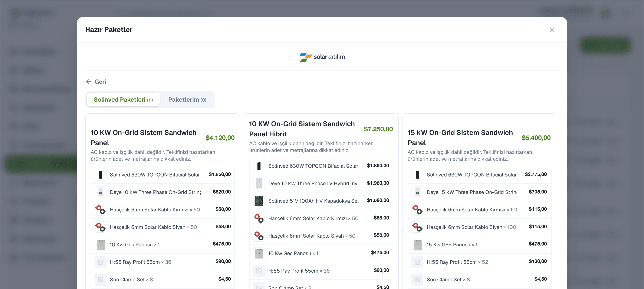
Task: Click cable icon for Kırmızı × 50 in Hibrit package
Action: coord(259,218)
